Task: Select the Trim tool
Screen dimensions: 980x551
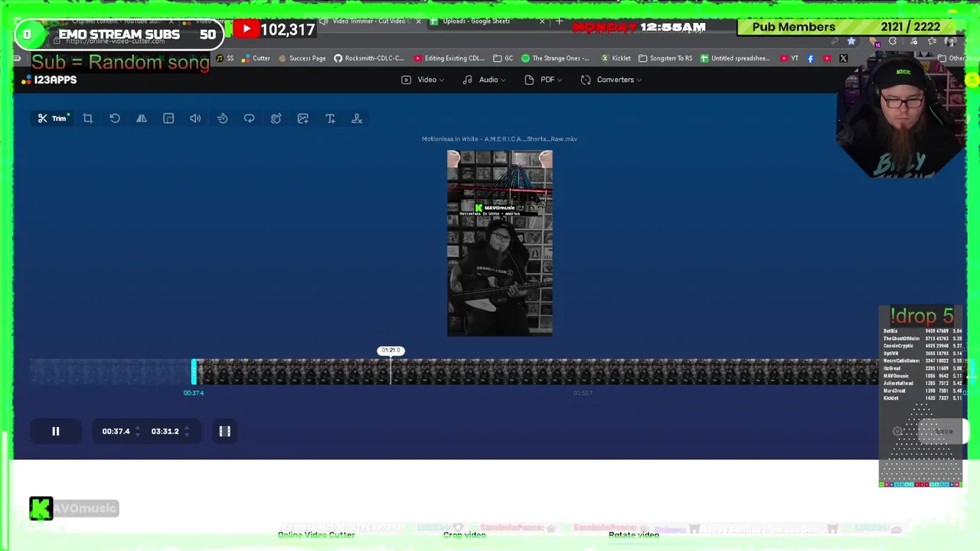Action: click(54, 119)
